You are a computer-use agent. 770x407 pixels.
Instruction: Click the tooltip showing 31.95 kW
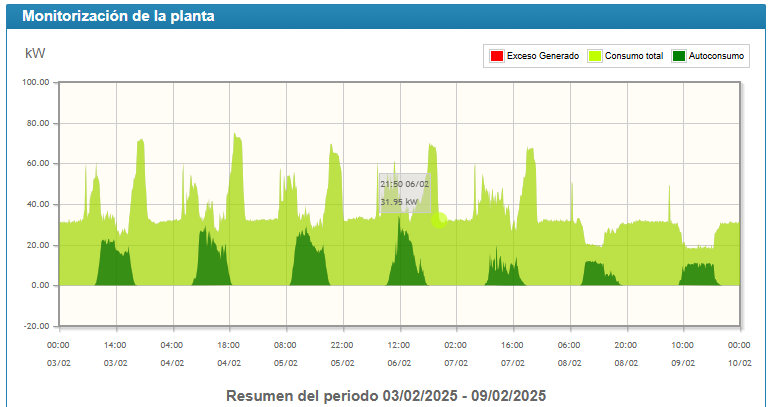405,193
